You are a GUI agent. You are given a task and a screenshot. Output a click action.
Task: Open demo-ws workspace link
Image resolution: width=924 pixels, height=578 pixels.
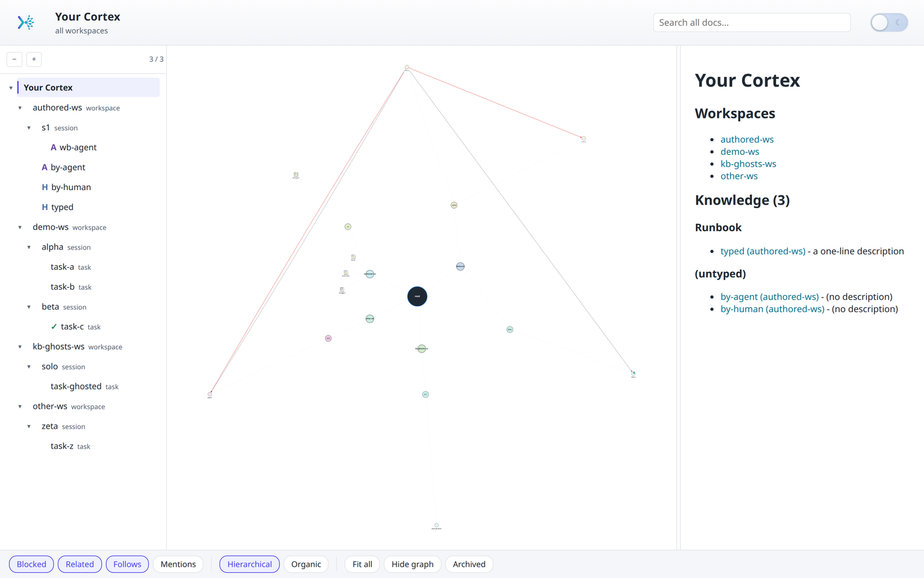(x=740, y=151)
